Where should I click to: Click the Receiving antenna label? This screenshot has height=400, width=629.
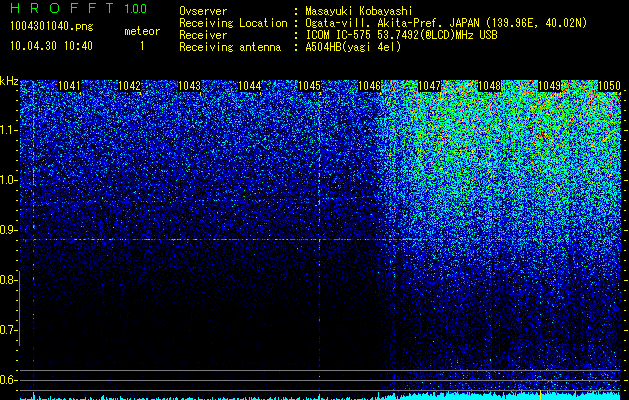click(x=230, y=47)
